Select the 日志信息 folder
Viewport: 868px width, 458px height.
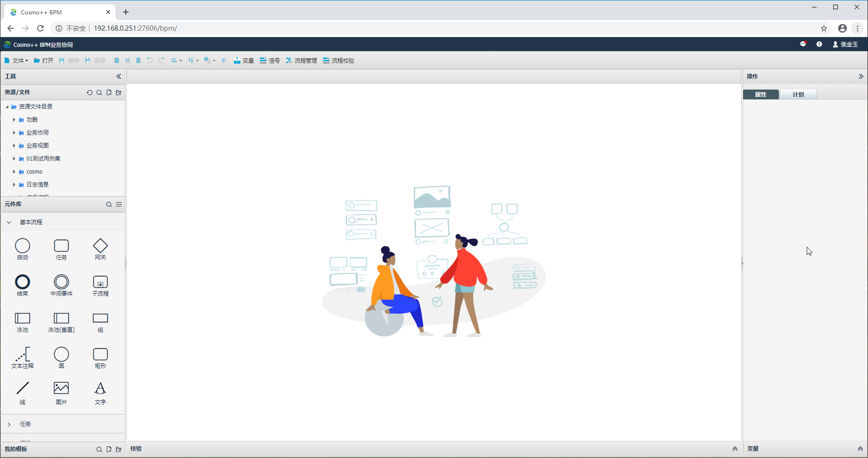[37, 185]
